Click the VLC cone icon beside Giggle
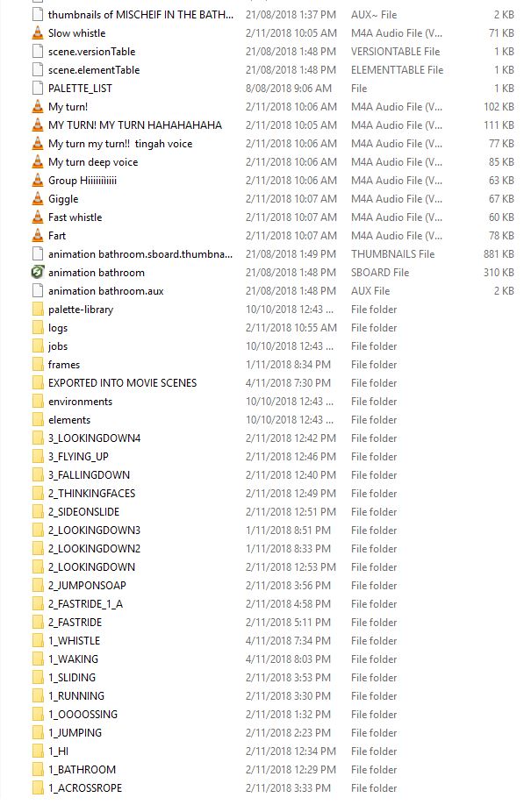The height and width of the screenshot is (812, 531). [x=38, y=199]
